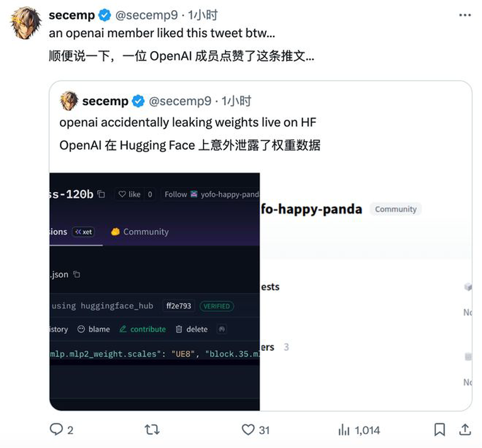Image resolution: width=482 pixels, height=448 pixels.
Task: Click the delete trash button
Action: [x=192, y=329]
